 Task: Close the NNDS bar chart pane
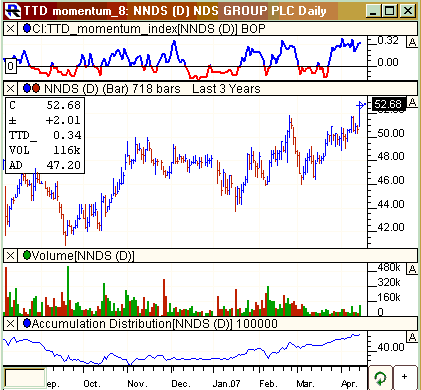pyautogui.click(x=10, y=89)
